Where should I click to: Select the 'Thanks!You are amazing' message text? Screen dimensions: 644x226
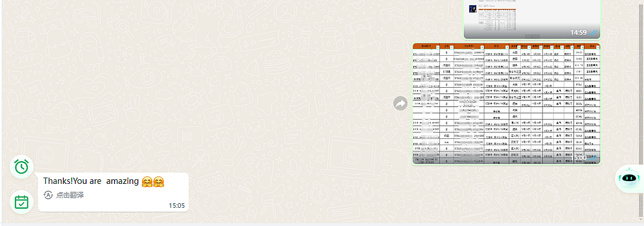pyautogui.click(x=91, y=181)
